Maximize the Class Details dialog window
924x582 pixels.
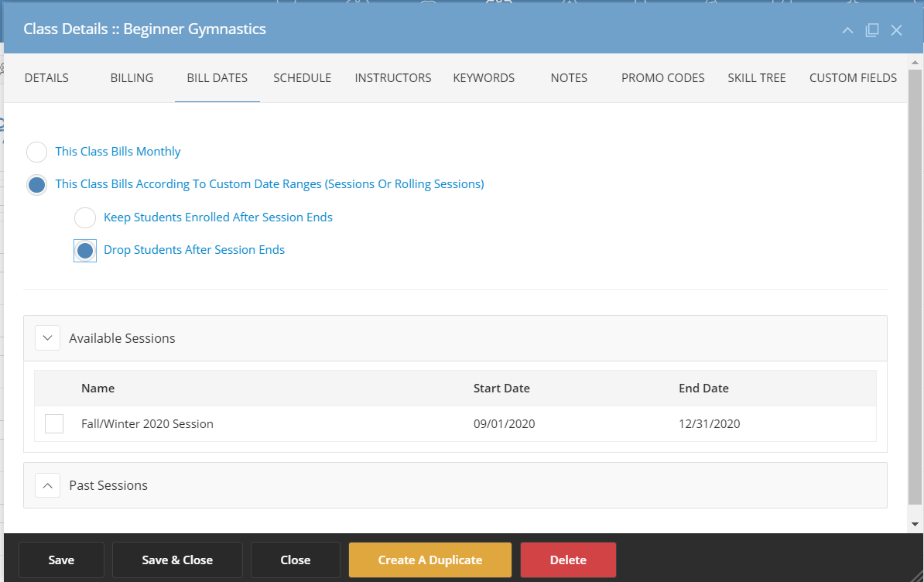(x=872, y=30)
